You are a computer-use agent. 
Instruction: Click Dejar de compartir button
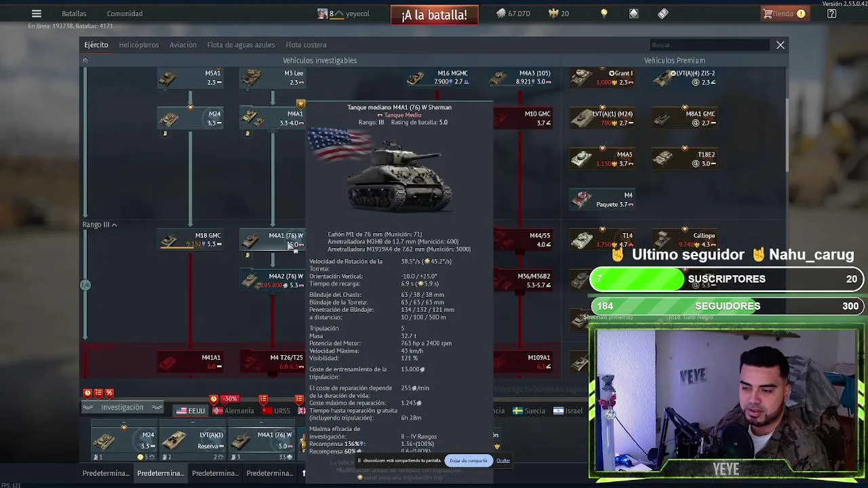coord(469,460)
